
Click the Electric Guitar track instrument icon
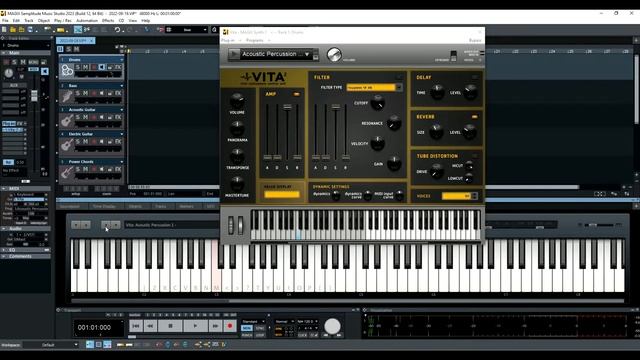[x=67, y=145]
